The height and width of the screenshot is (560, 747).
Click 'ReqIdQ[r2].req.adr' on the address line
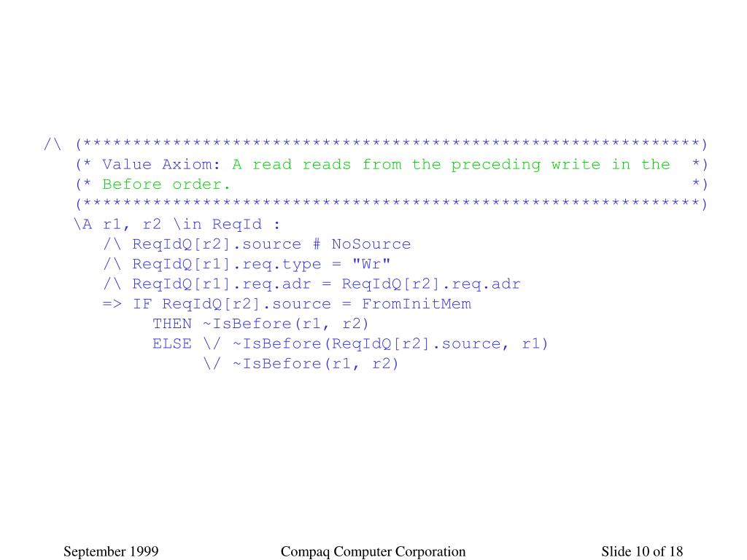431,284
